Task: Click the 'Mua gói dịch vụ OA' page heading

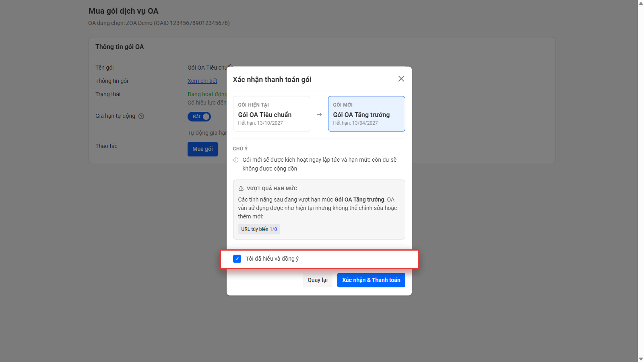Action: click(124, 11)
